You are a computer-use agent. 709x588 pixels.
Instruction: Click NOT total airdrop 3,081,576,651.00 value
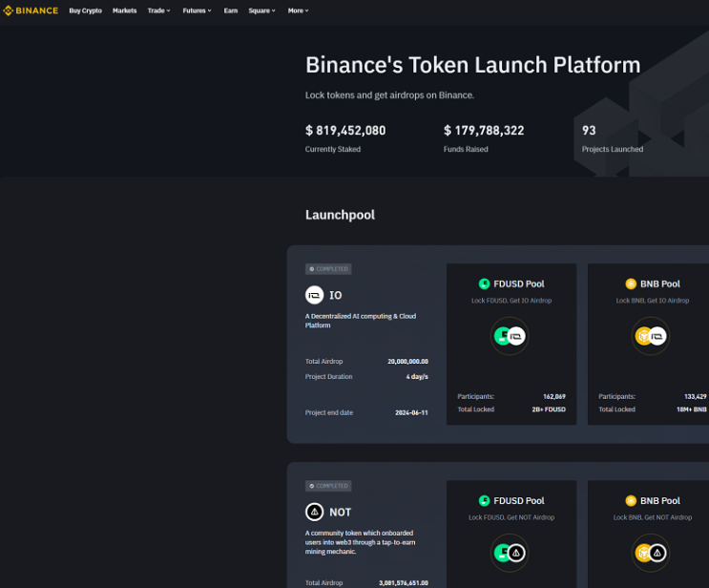[x=404, y=583]
